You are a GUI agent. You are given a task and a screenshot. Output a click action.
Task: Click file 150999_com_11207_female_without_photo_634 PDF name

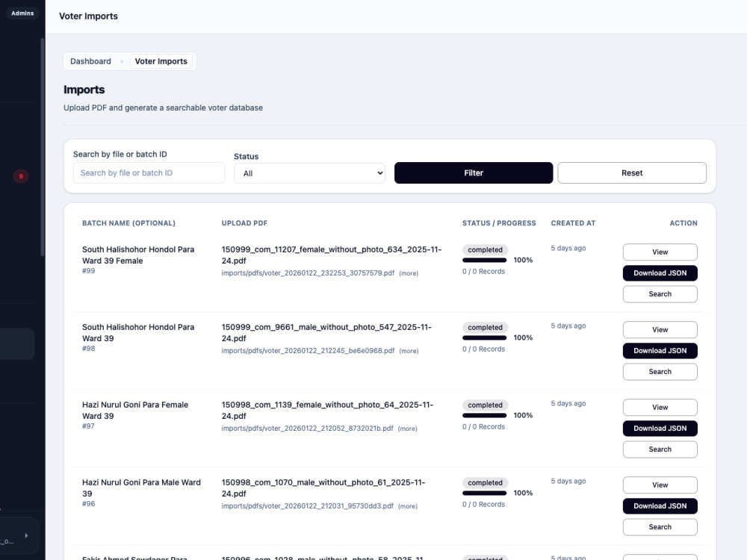pyautogui.click(x=332, y=255)
